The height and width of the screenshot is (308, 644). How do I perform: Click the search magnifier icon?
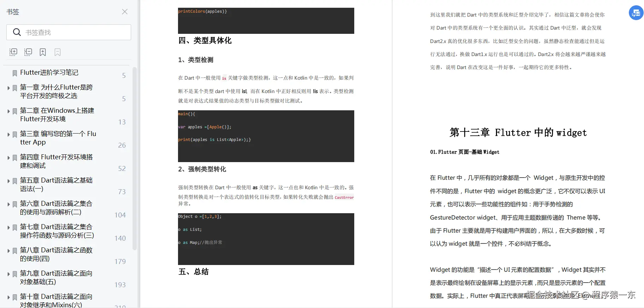point(17,32)
